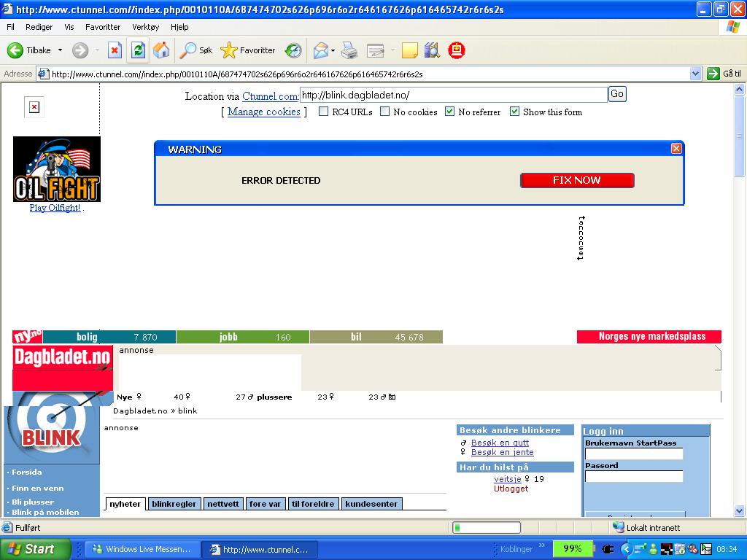
Task: Close the WARNING ad box
Action: click(676, 149)
